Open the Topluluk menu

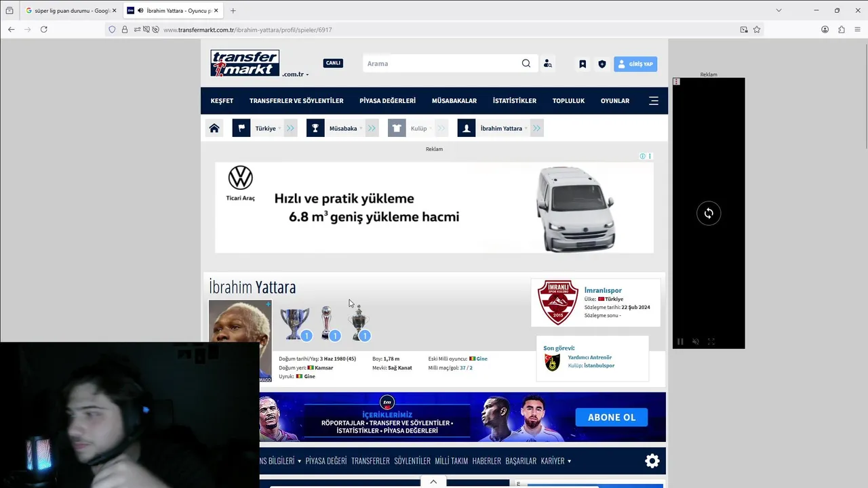pos(568,100)
